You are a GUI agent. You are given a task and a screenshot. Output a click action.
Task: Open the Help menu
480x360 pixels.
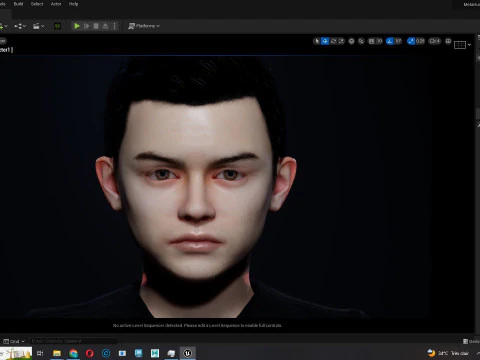point(73,4)
